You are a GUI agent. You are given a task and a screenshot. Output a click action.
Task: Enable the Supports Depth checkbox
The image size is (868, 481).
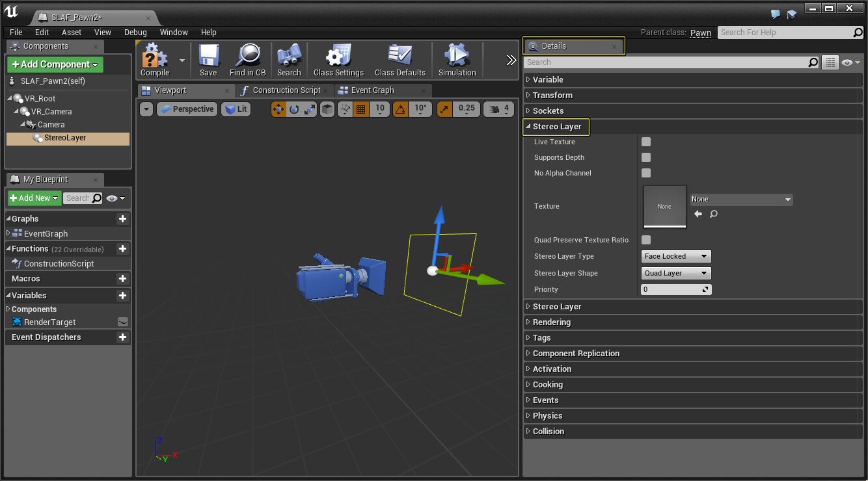pyautogui.click(x=645, y=157)
